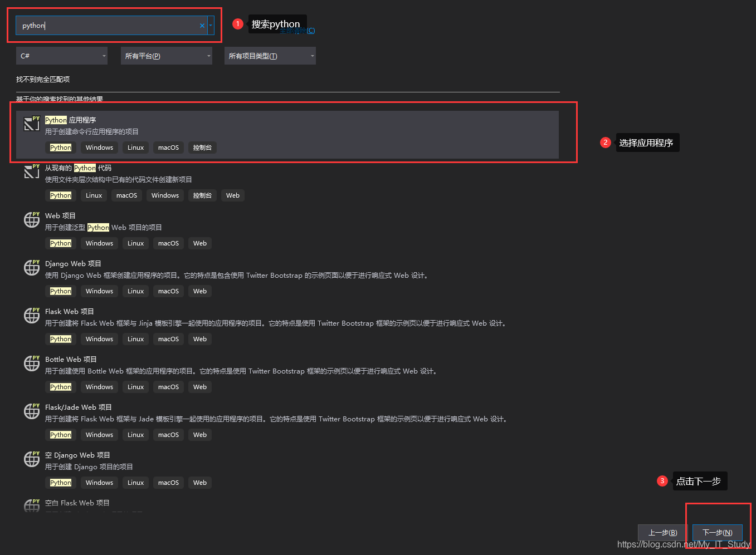Click the Web 项目 globe icon
Viewport: 756px width, 555px height.
(x=32, y=219)
